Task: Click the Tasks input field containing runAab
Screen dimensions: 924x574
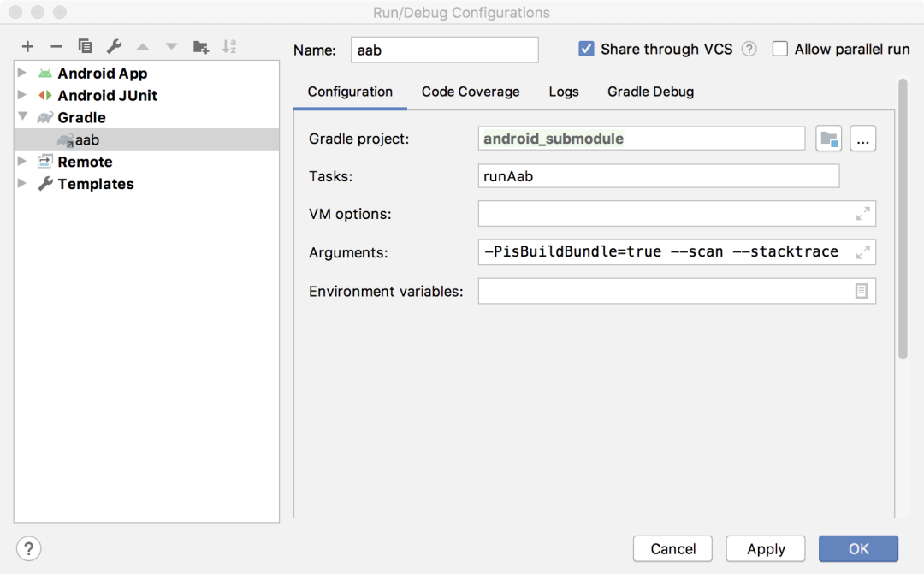Action: [x=658, y=176]
